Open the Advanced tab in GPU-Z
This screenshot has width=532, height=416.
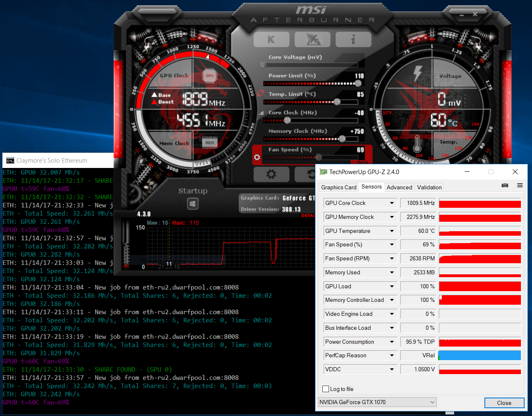tap(399, 187)
